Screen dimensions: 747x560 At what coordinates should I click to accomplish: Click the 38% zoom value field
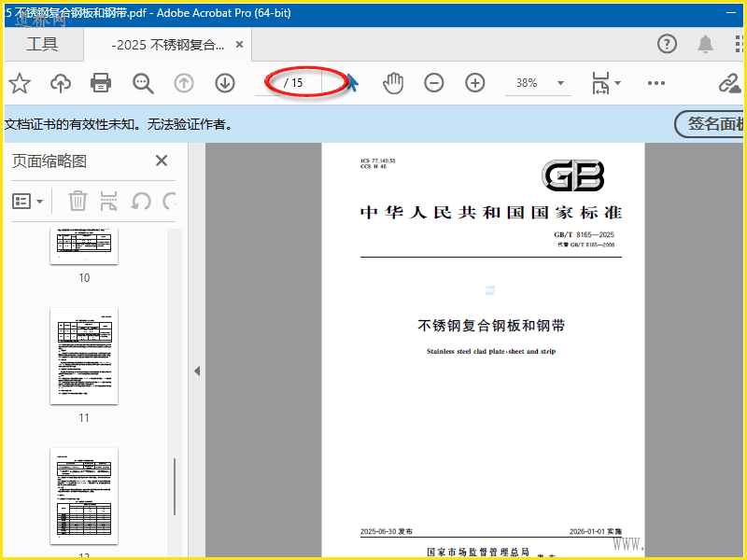click(527, 83)
